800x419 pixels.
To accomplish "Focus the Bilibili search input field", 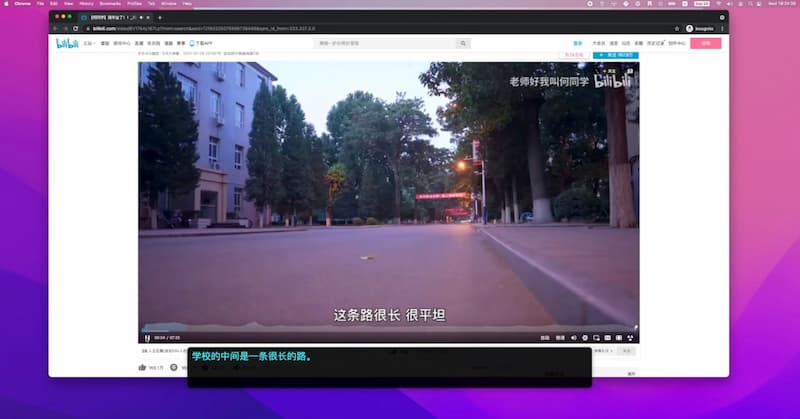I will tap(386, 43).
